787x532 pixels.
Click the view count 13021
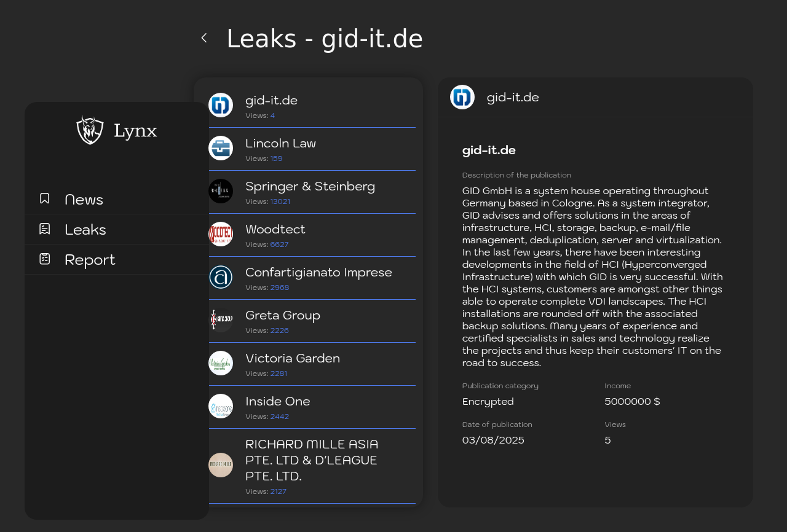tap(280, 201)
